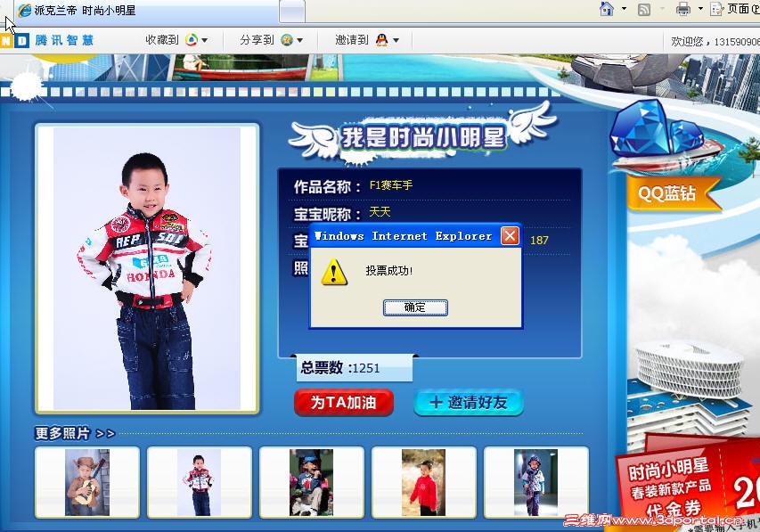Expand the print options dropdown arrow
760x532 pixels.
pyautogui.click(x=700, y=9)
